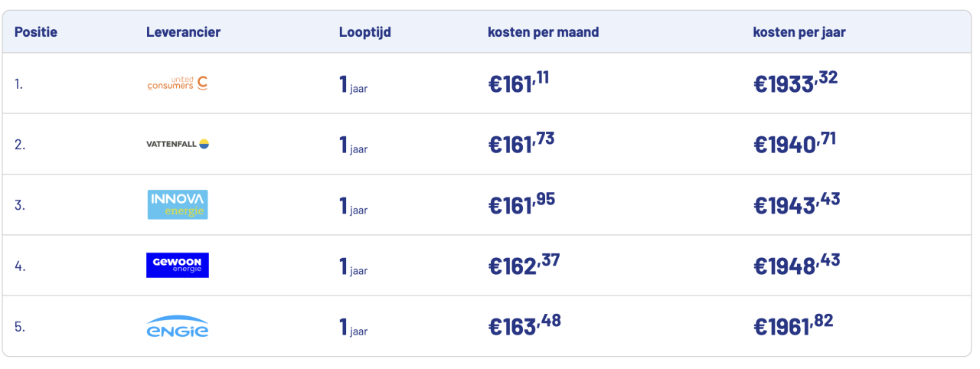980x369 pixels.
Task: Click the kosten per jaar header
Action: tap(799, 32)
